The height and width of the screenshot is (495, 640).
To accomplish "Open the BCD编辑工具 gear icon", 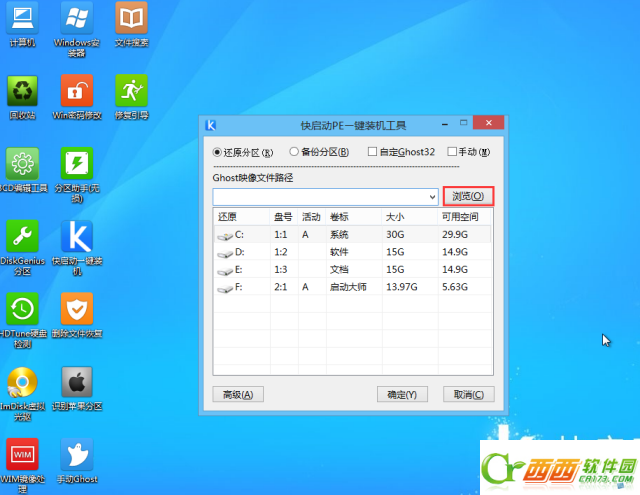I will [22, 164].
